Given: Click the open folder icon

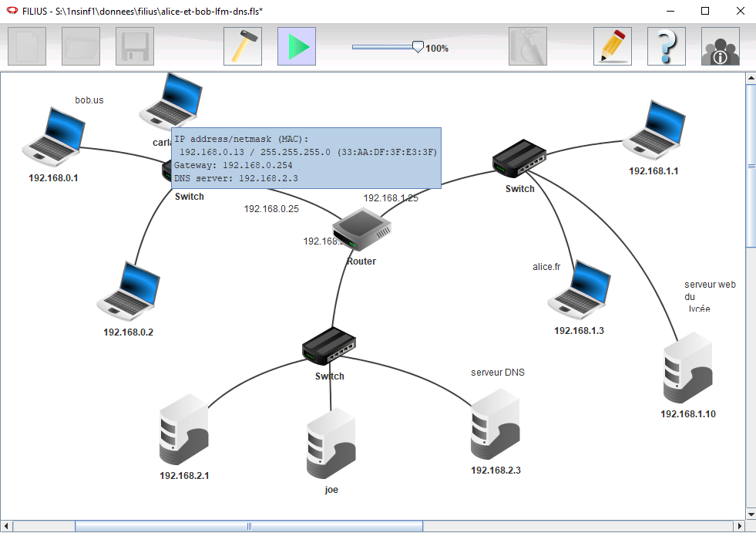Looking at the screenshot, I should (x=81, y=46).
